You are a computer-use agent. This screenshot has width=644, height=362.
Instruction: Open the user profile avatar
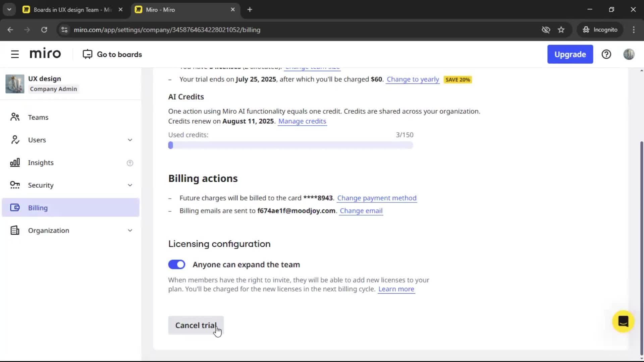[x=629, y=54]
